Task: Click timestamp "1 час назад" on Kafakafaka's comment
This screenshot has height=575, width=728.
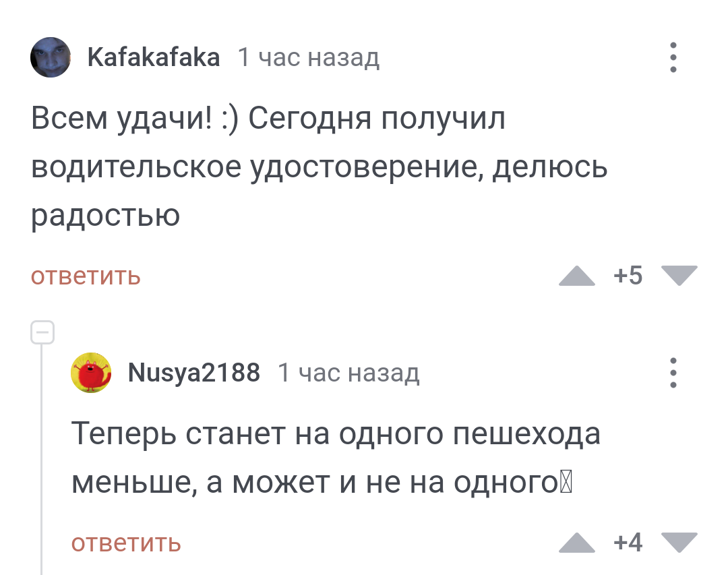Action: pos(309,58)
